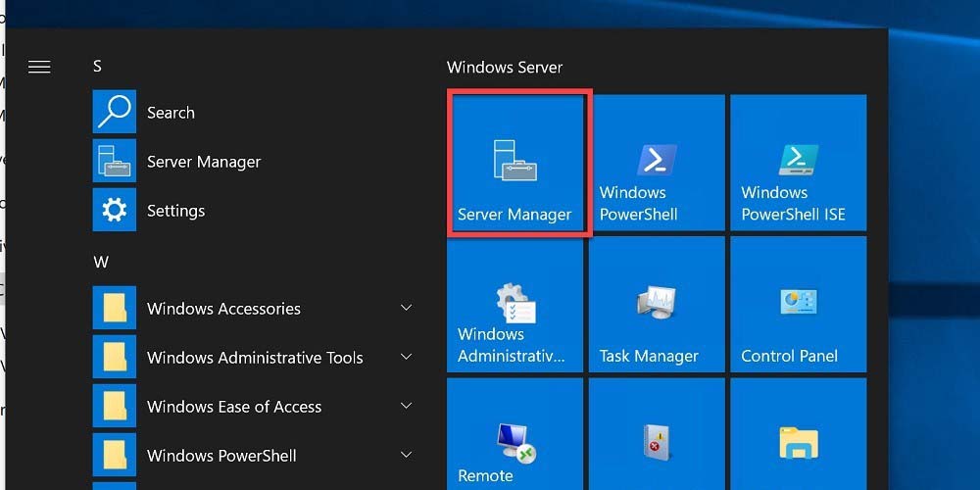Open the File Explorer tile
This screenshot has width=980, height=490.
798,434
